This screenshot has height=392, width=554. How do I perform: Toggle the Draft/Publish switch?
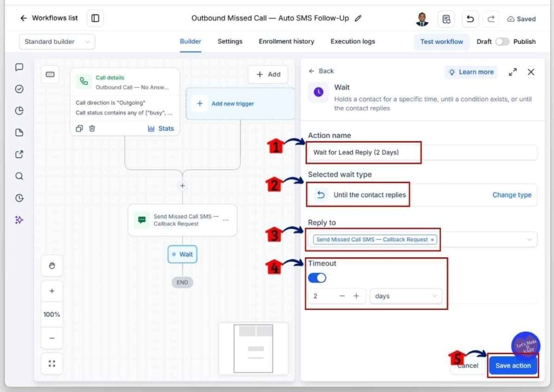[502, 42]
